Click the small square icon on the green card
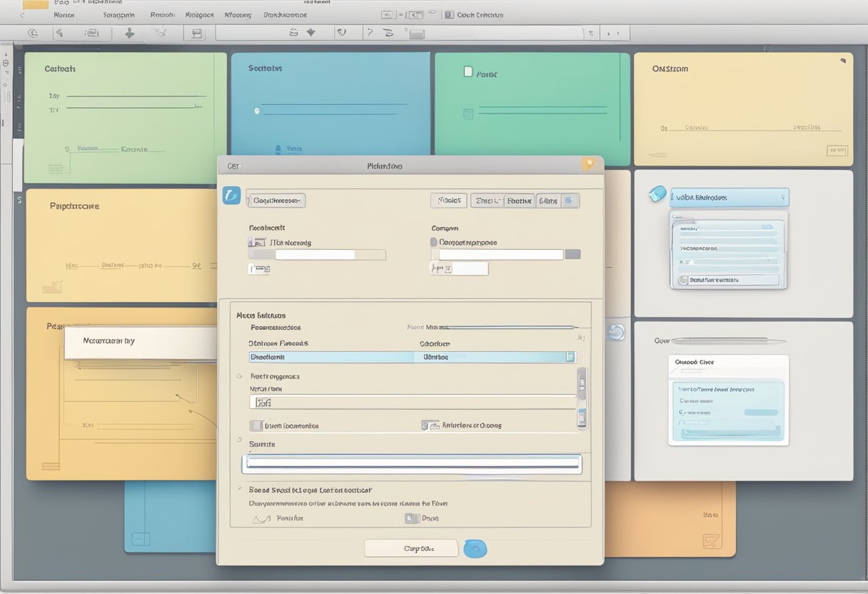The height and width of the screenshot is (594, 868). click(468, 71)
